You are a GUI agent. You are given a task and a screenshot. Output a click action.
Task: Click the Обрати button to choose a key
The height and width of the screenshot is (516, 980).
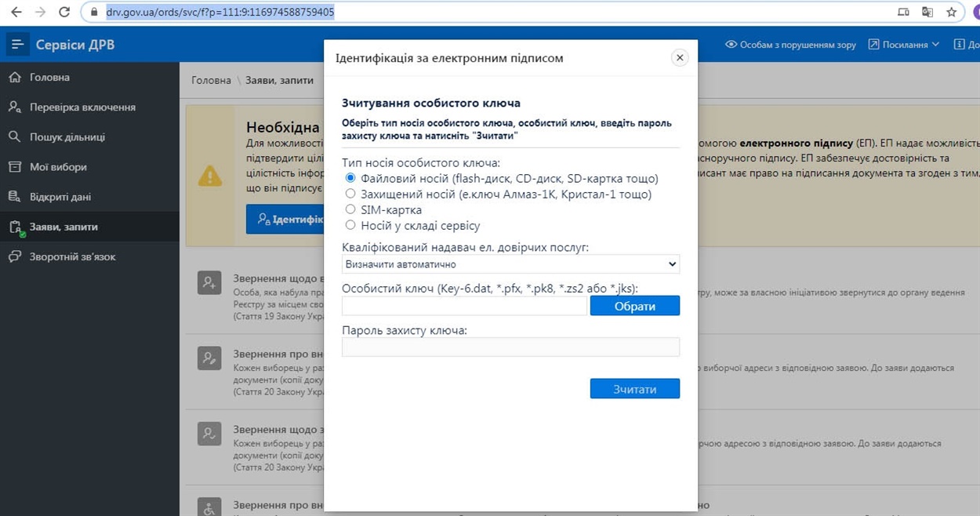pos(634,306)
